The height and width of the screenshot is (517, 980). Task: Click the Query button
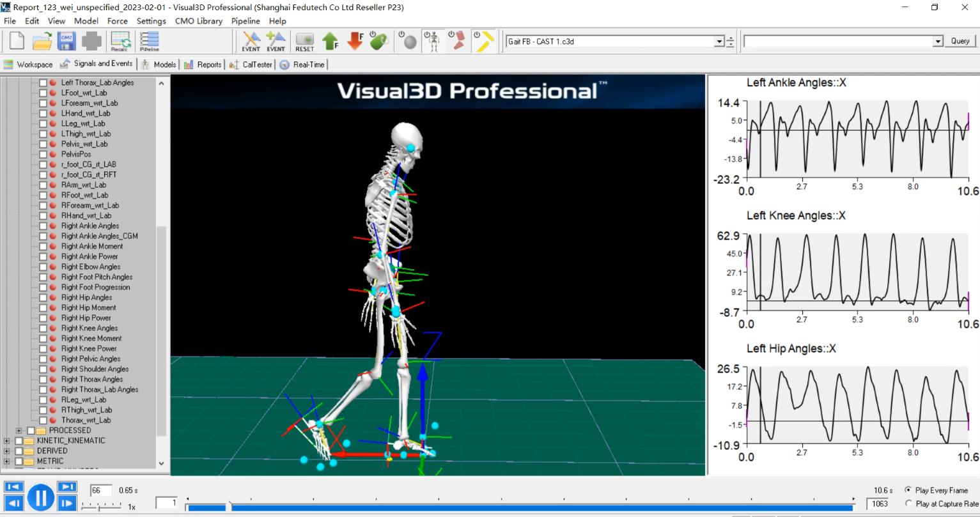pos(960,41)
